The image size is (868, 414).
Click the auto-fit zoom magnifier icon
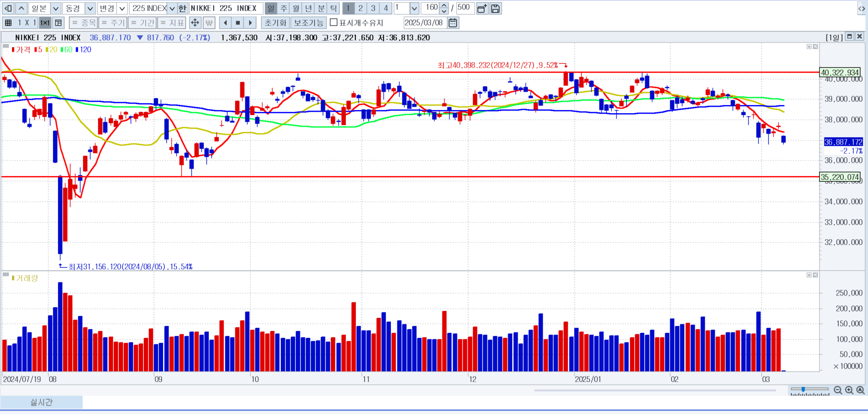[860, 390]
